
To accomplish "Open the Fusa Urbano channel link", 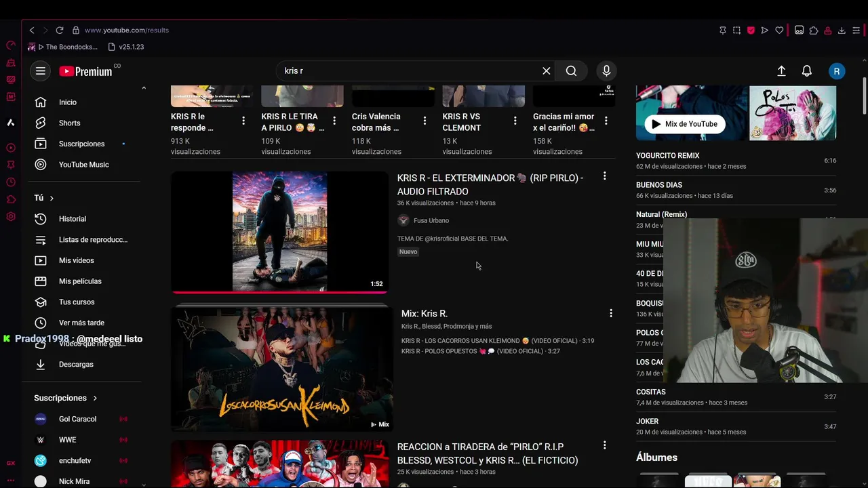I will click(431, 220).
